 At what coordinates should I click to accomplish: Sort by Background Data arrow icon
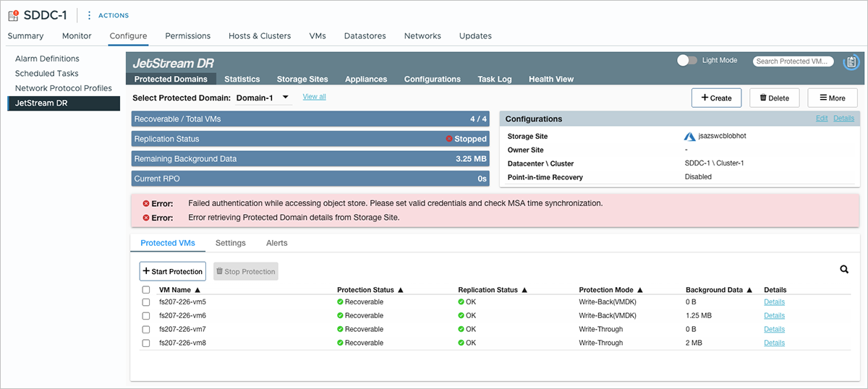click(749, 290)
